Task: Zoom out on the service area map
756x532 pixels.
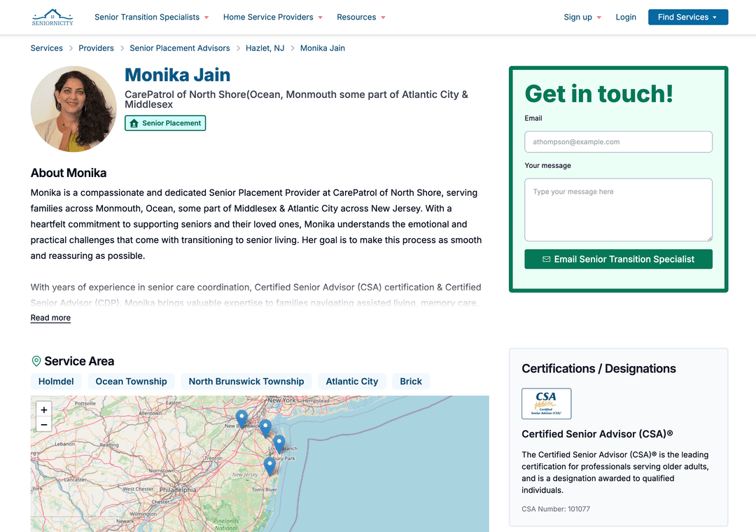Action: pyautogui.click(x=43, y=424)
